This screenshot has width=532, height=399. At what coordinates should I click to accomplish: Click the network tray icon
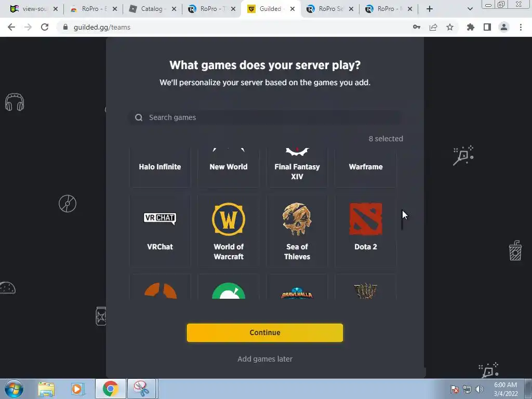pyautogui.click(x=467, y=389)
